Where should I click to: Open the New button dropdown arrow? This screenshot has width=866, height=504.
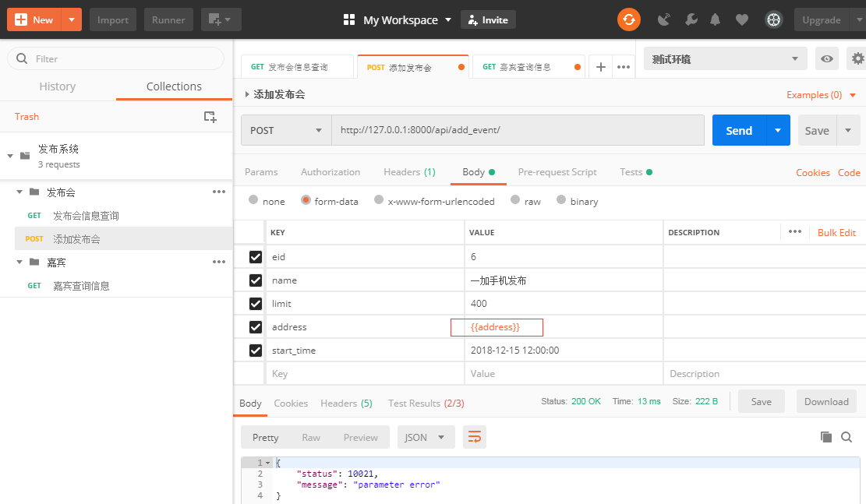(71, 20)
